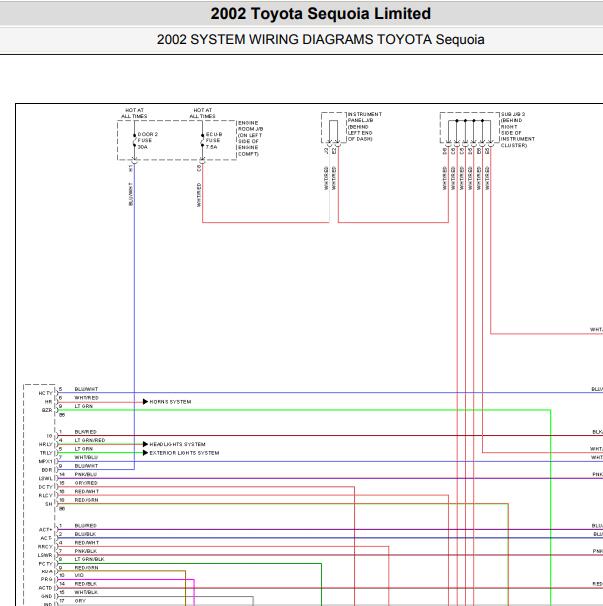Click the LT GRN/RED wire label
The height and width of the screenshot is (606, 603).
point(90,440)
